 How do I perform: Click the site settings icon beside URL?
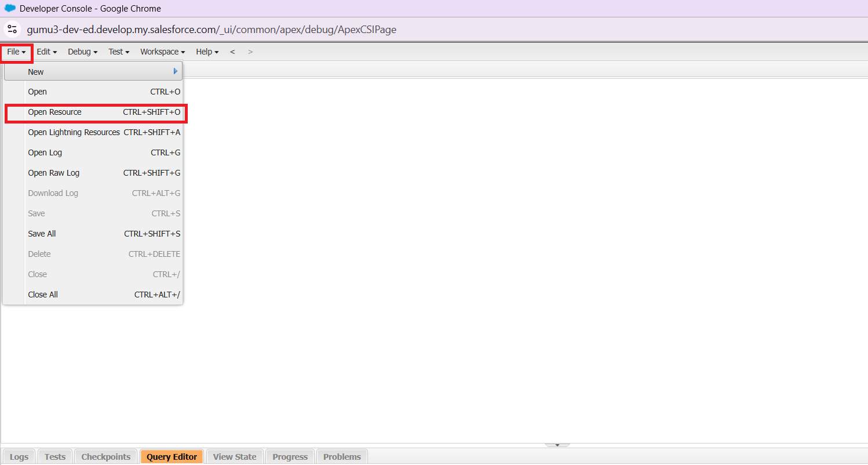pyautogui.click(x=12, y=29)
